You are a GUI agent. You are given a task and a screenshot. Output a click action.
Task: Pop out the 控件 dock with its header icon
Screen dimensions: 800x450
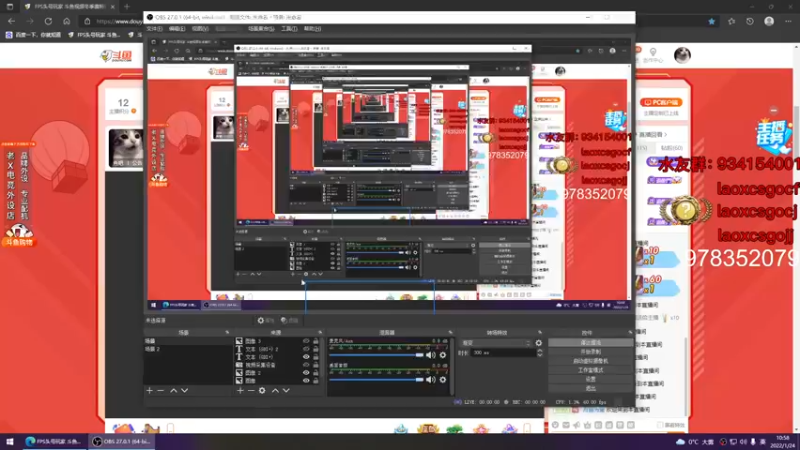tap(630, 332)
